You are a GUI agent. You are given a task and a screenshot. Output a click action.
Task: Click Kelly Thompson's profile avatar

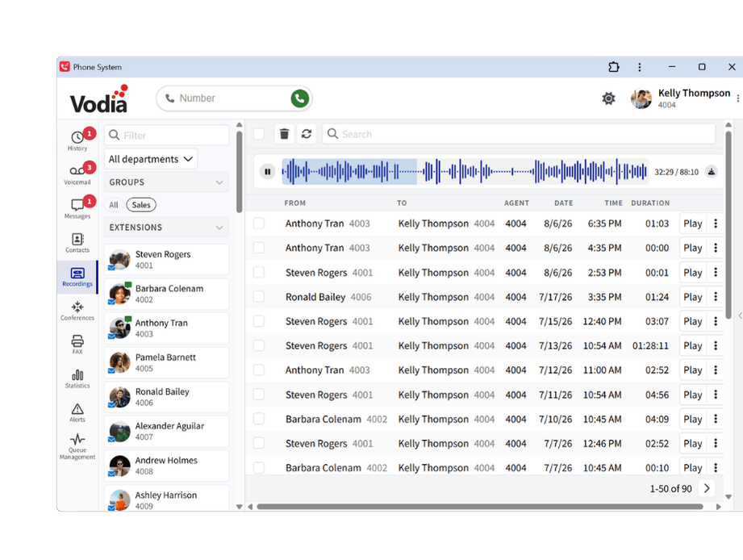tap(641, 98)
